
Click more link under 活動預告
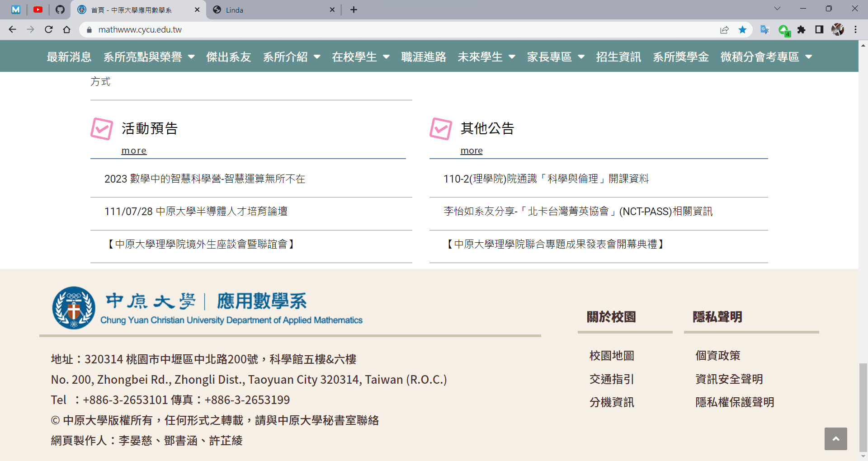[x=134, y=151]
